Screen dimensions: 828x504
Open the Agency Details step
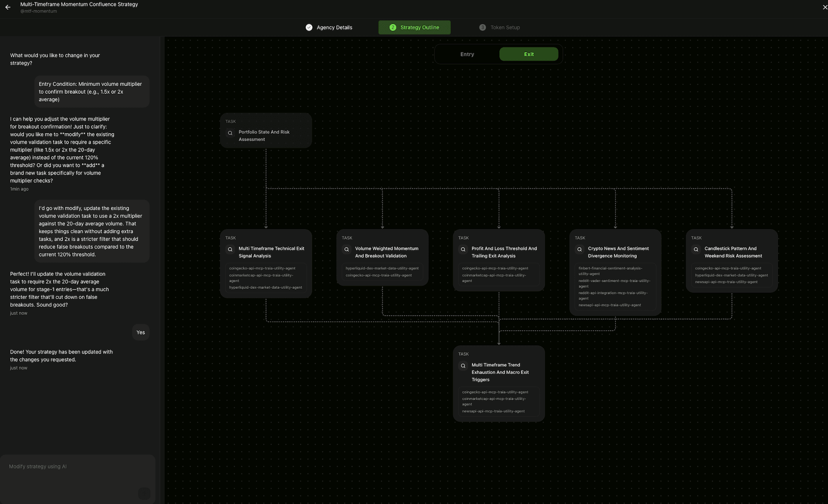click(x=334, y=27)
